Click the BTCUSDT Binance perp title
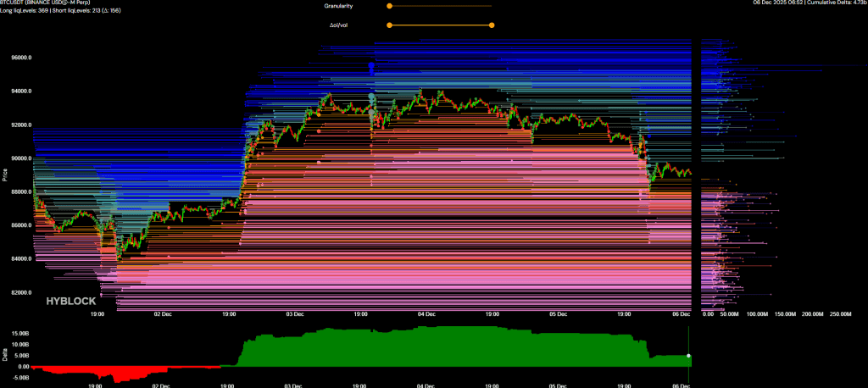This screenshot has width=868, height=388. click(45, 3)
